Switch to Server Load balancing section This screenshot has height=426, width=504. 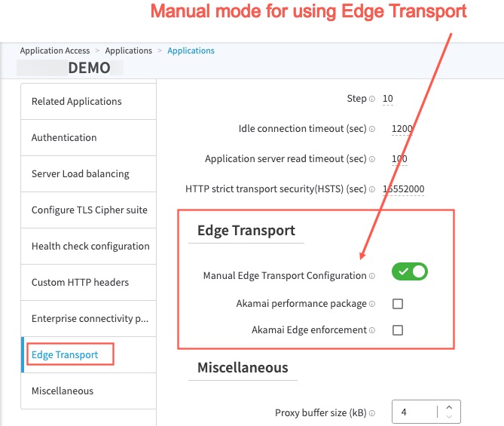pyautogui.click(x=80, y=173)
